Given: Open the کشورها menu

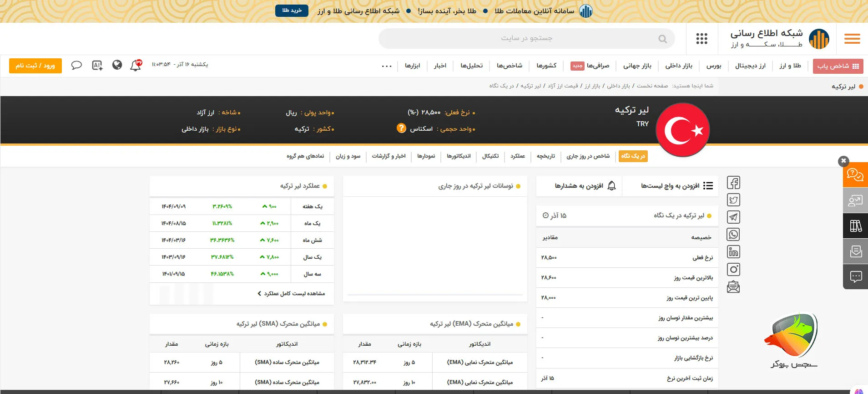Looking at the screenshot, I should pyautogui.click(x=546, y=66).
